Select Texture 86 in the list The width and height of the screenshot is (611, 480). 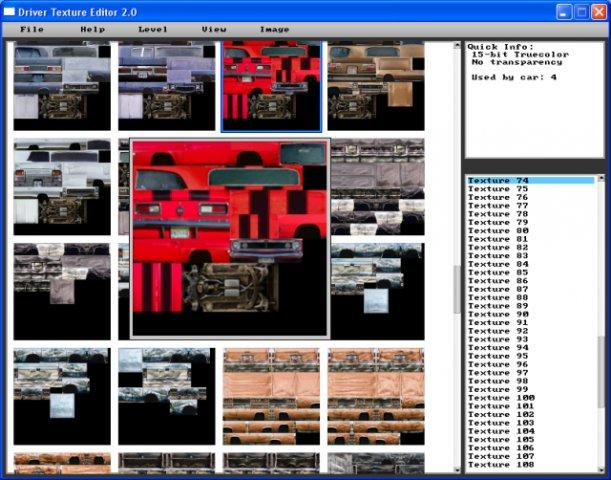[531, 281]
